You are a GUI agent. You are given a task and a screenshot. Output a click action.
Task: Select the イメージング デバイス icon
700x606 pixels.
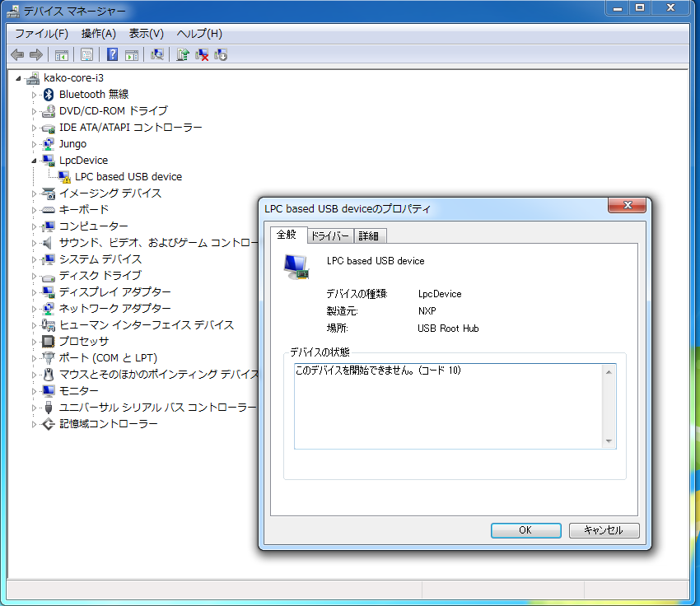point(49,193)
